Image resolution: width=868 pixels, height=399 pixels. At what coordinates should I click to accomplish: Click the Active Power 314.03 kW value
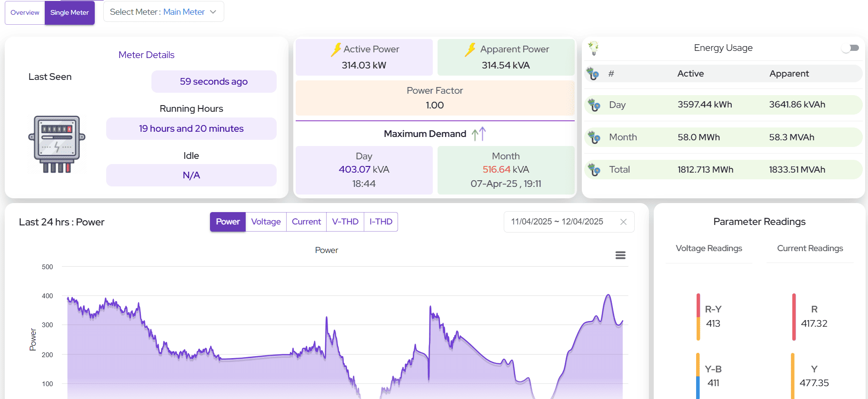(364, 65)
